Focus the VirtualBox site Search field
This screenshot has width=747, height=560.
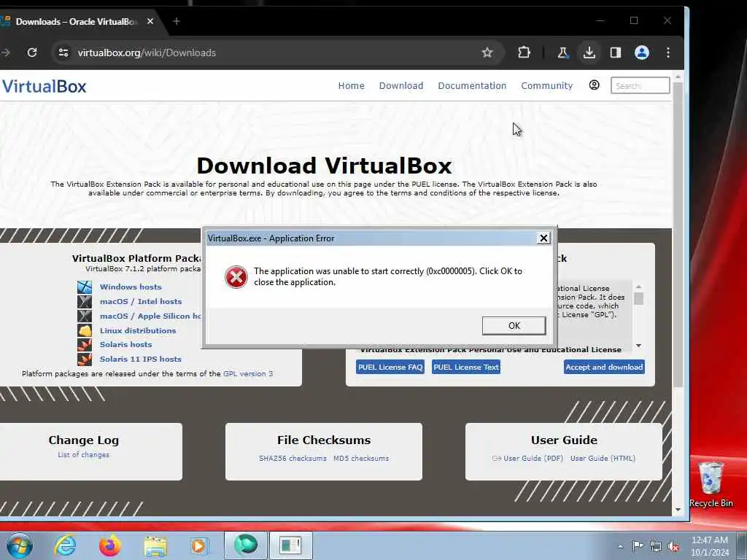[x=640, y=86]
